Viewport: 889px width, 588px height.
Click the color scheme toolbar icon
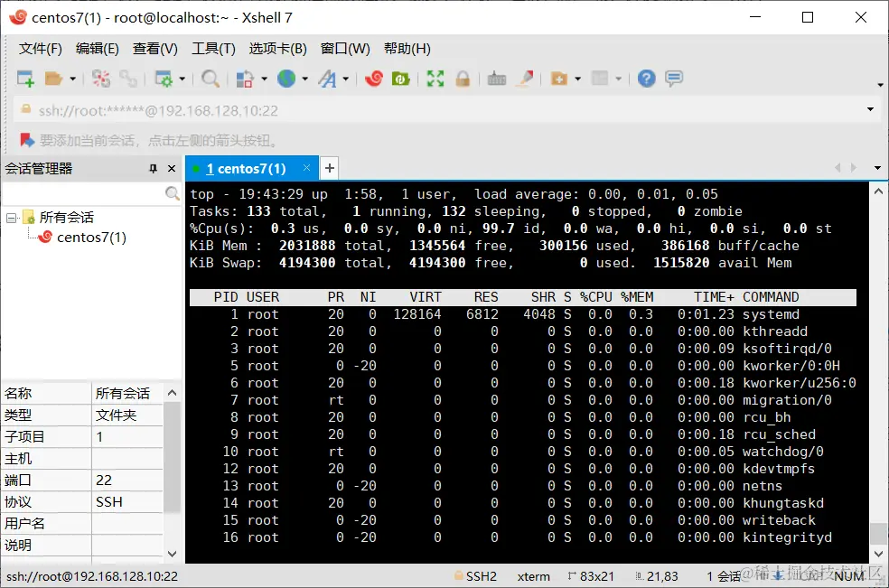tap(245, 79)
